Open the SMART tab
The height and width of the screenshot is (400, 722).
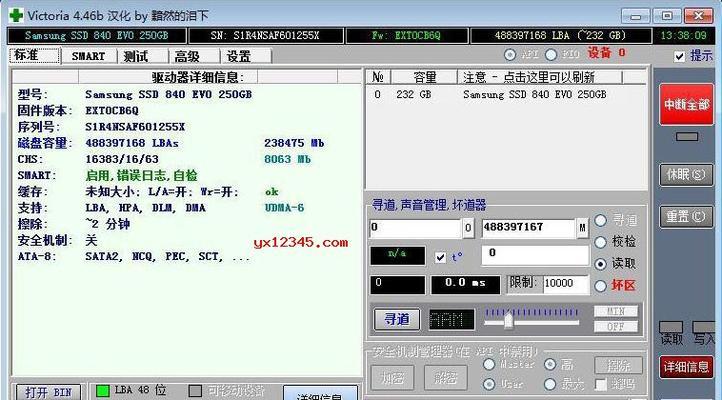pyautogui.click(x=88, y=56)
